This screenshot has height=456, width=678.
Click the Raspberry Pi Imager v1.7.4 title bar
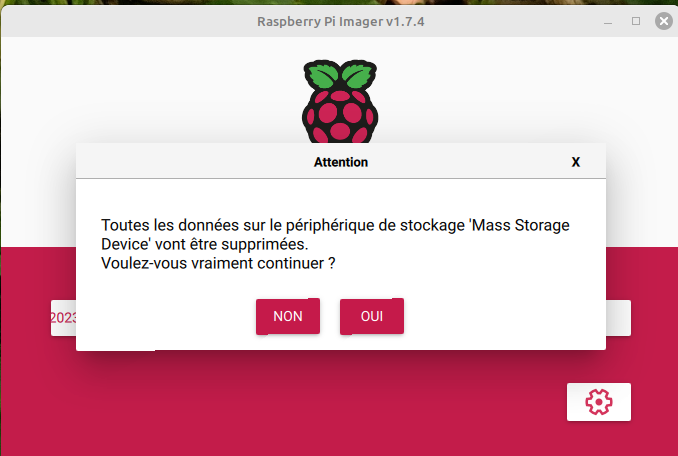pyautogui.click(x=341, y=21)
